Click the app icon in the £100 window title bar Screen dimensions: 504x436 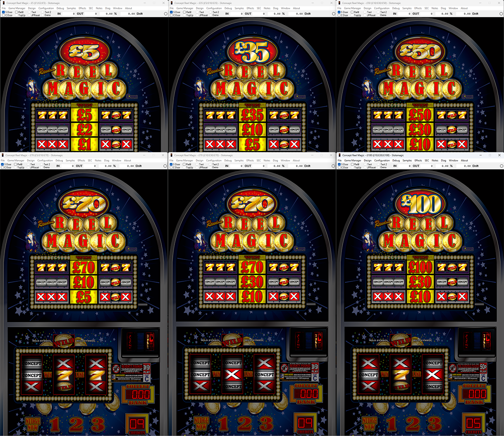[x=339, y=155]
